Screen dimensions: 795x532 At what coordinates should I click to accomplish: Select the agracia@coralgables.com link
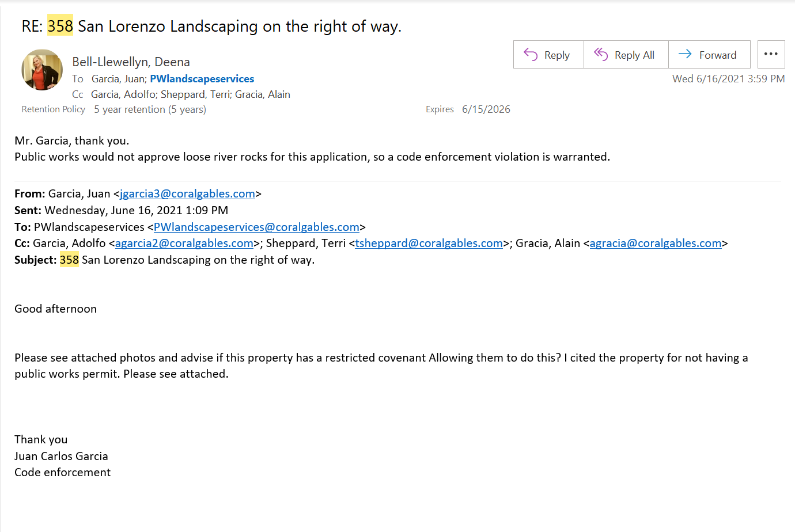(x=656, y=244)
